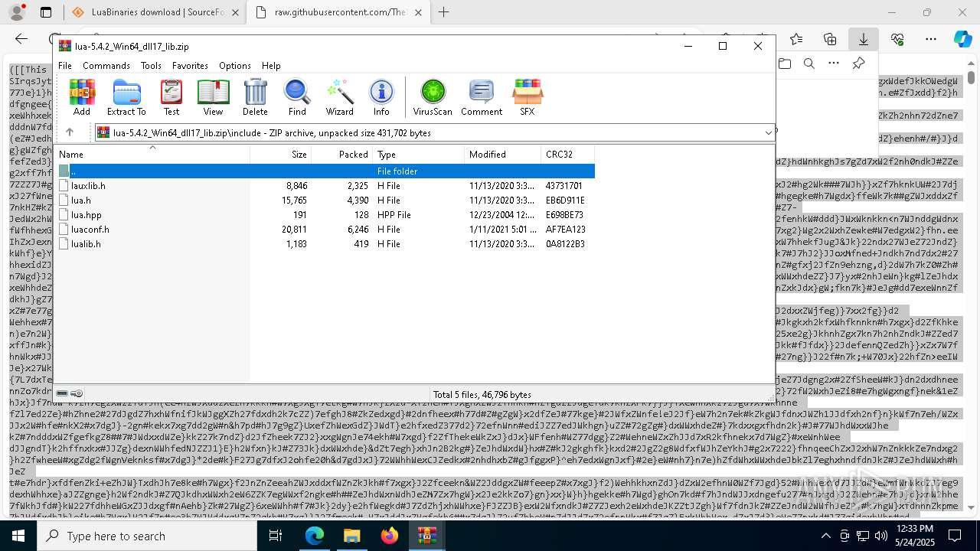Open the browser Downloads icon
980x551 pixels.
(864, 39)
